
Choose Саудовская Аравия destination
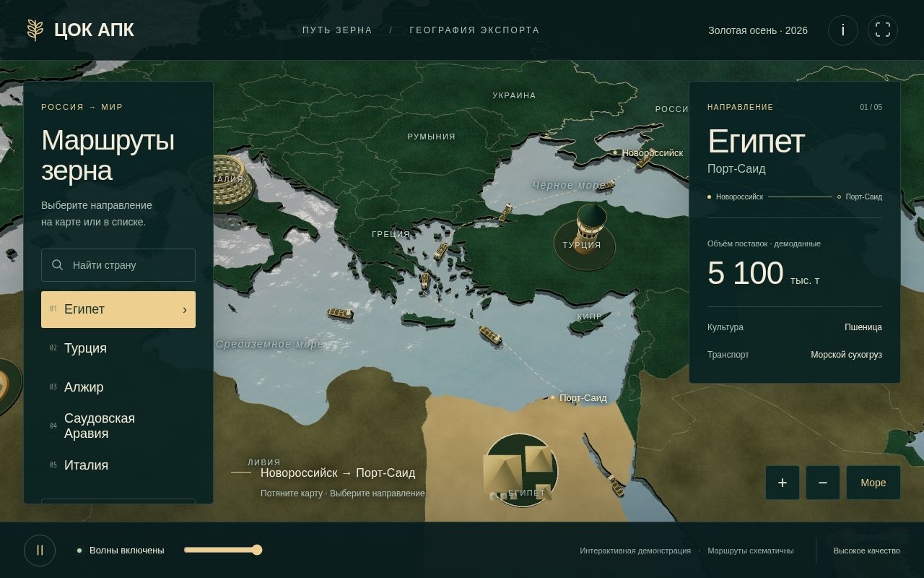[118, 426]
